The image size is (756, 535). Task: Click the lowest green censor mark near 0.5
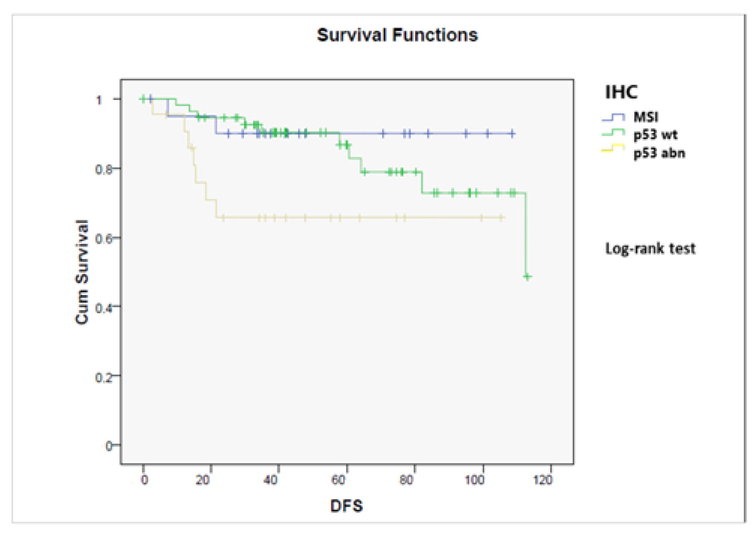point(527,277)
